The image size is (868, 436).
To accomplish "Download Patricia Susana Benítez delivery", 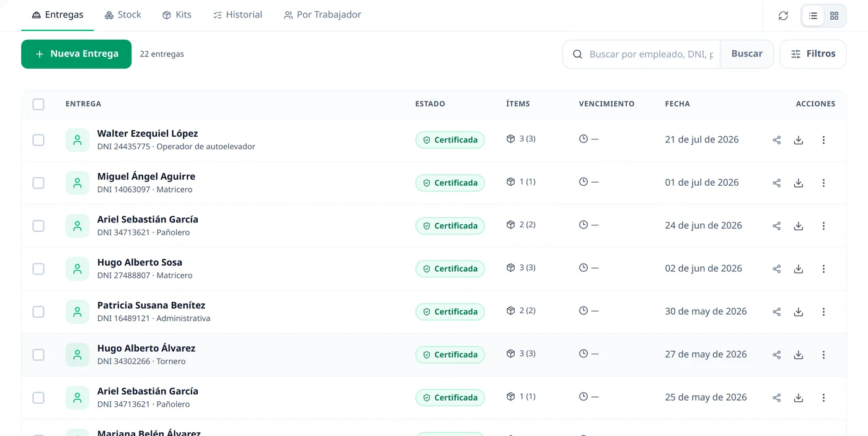I will (799, 312).
